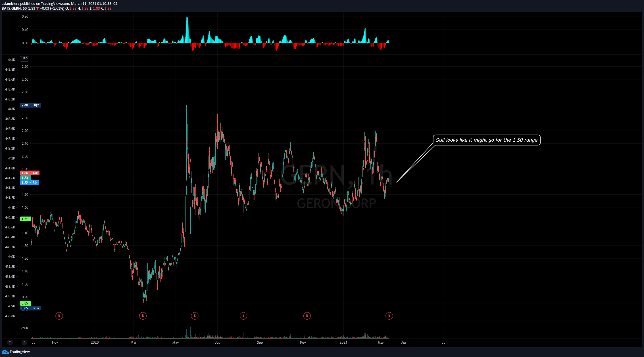Select the 0.85 Low price label
Screen dimensions: 644x357
(x=30, y=308)
